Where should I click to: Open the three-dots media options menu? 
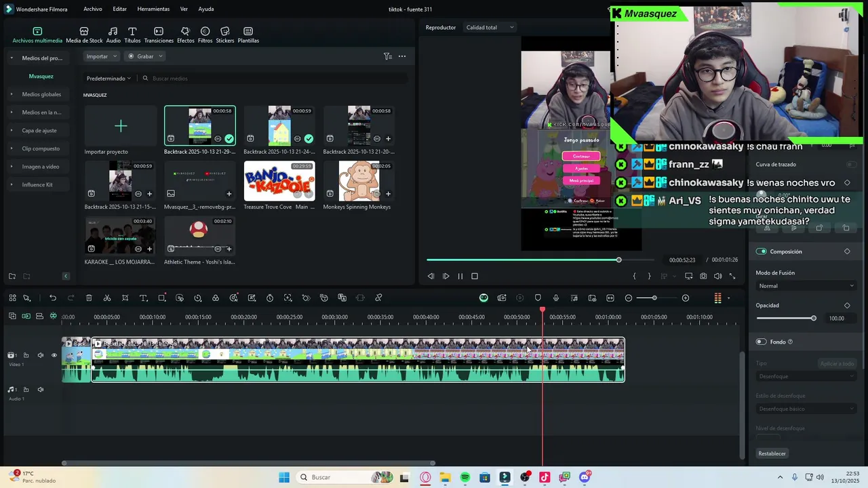coord(402,56)
